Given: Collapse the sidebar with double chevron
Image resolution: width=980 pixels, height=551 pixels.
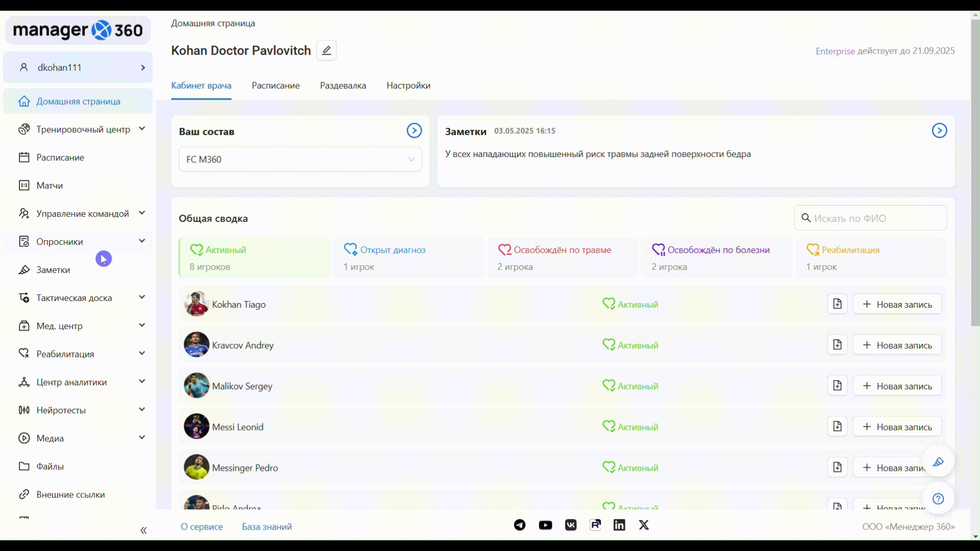Looking at the screenshot, I should 143,531.
